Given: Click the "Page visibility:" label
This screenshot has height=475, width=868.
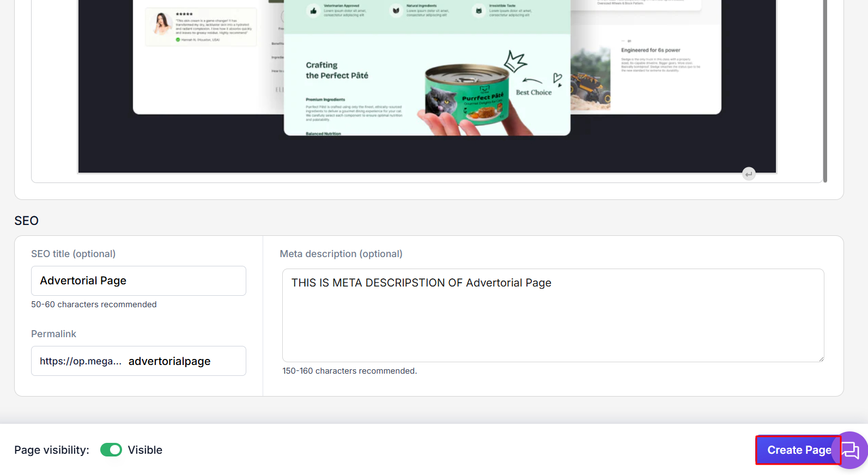Looking at the screenshot, I should click(x=52, y=450).
